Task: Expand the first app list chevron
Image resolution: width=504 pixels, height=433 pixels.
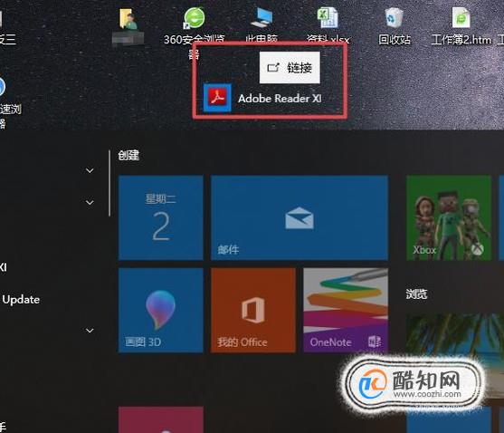Action: (90, 170)
